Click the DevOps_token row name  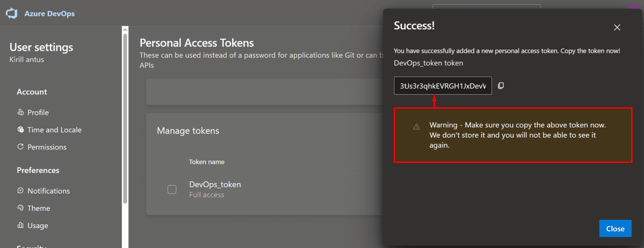pos(215,184)
